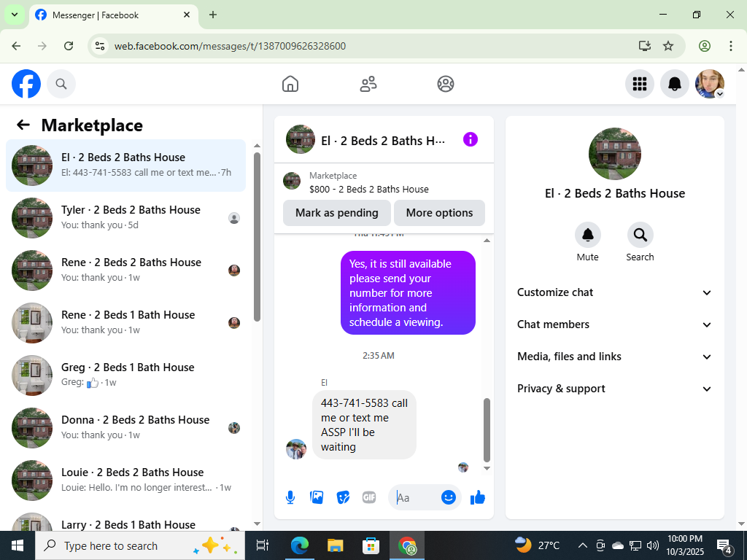747x560 pixels.
Task: Open the notification center with 4 alerts
Action: point(725,546)
